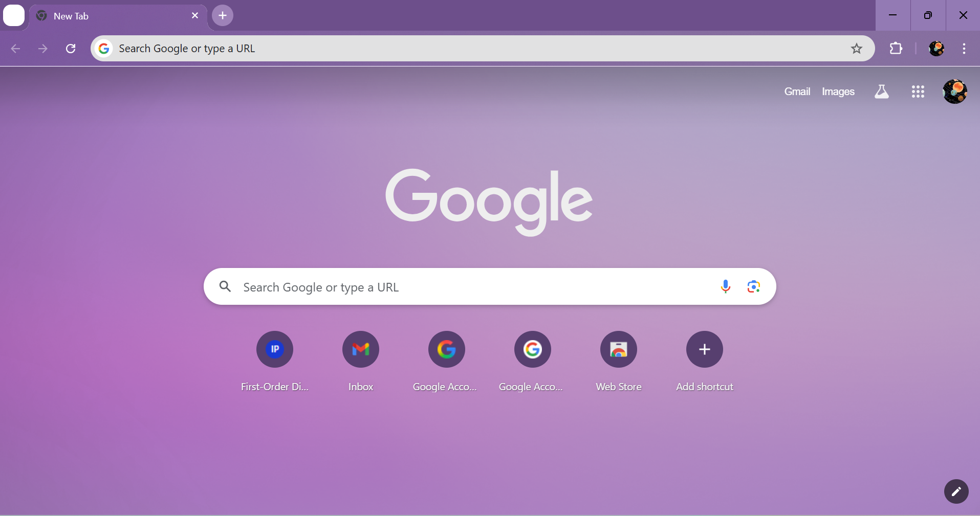Open the Web Store shortcut
980x516 pixels.
(x=619, y=362)
